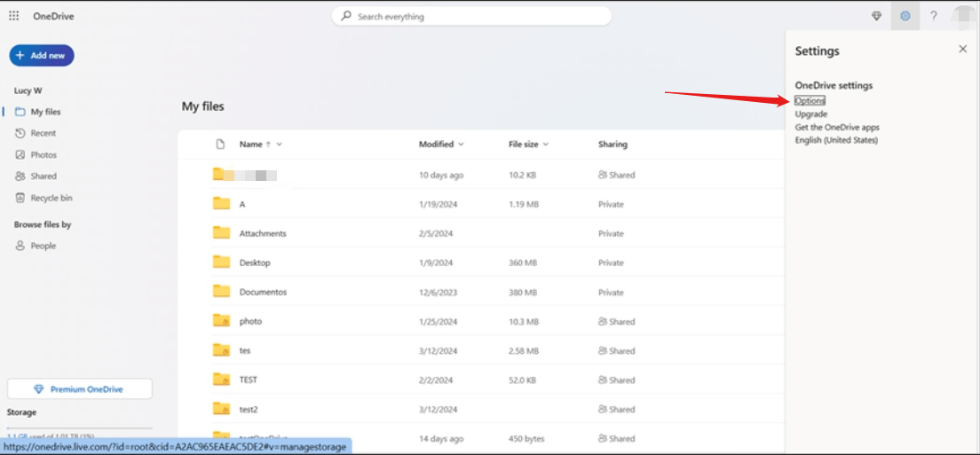Open the Attachments folder
The height and width of the screenshot is (455, 980).
[x=263, y=233]
